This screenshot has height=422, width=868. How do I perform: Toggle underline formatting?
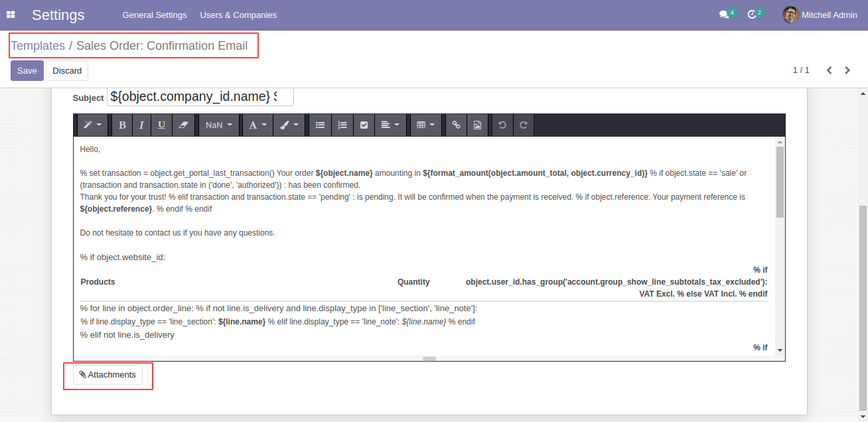pyautogui.click(x=161, y=125)
